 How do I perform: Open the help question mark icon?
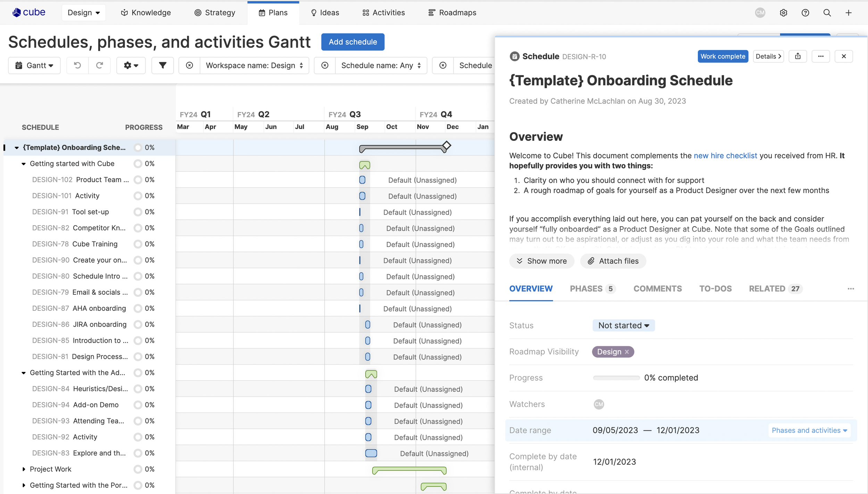tap(805, 13)
